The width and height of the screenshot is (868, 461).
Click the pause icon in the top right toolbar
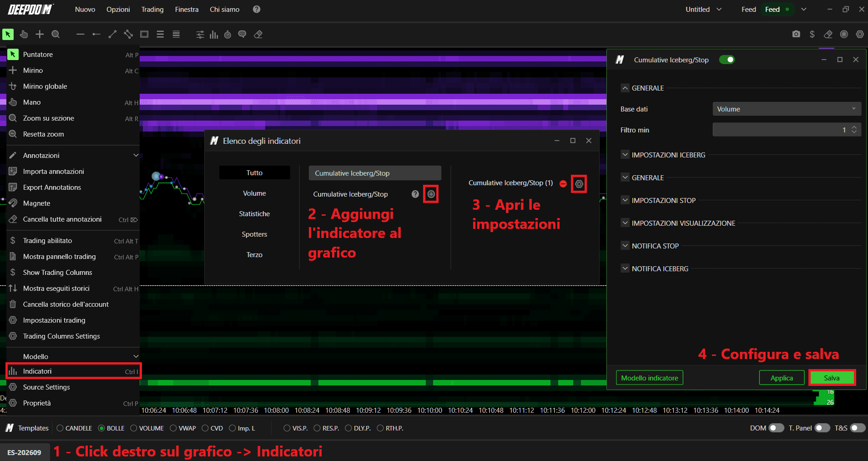tap(844, 34)
